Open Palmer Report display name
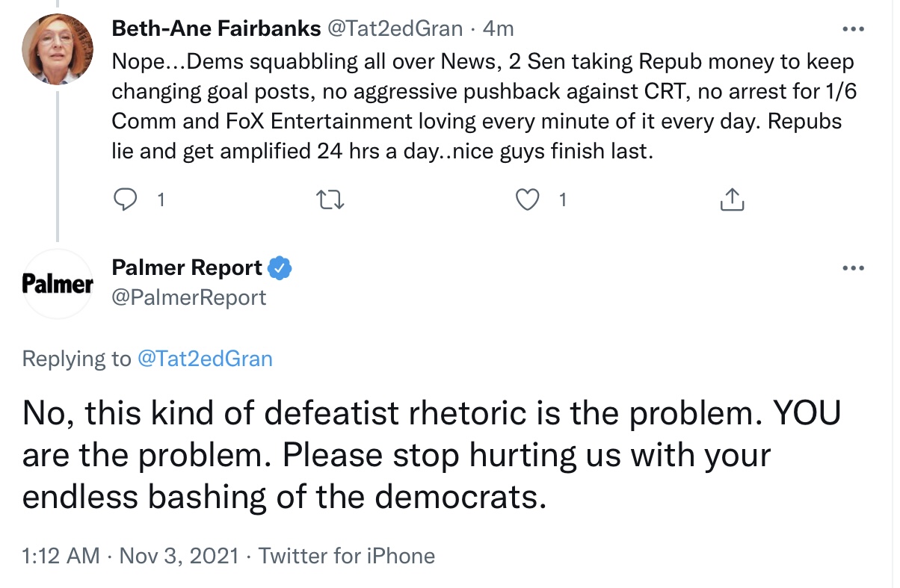Screen dimensions: 900x588 pos(187,267)
